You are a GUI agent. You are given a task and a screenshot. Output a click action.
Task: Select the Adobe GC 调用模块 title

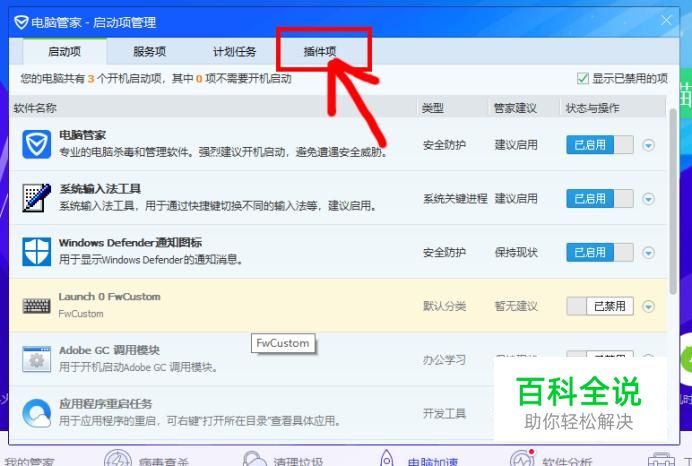(109, 350)
